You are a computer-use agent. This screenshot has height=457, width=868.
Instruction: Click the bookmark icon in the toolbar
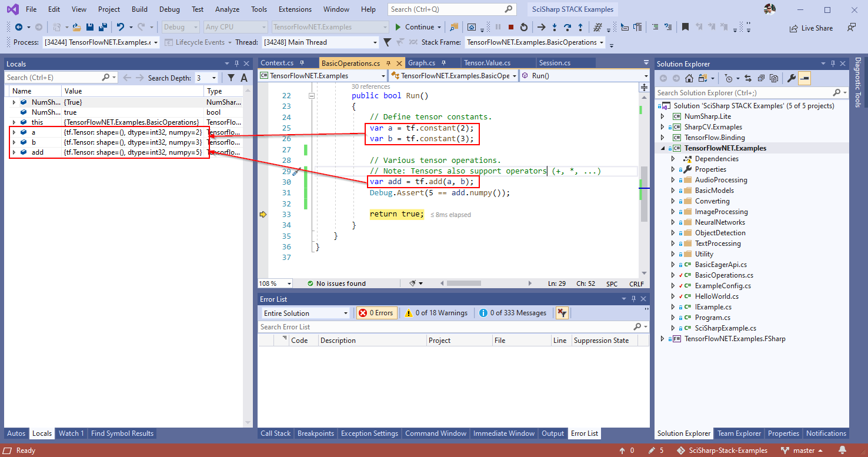coord(685,27)
